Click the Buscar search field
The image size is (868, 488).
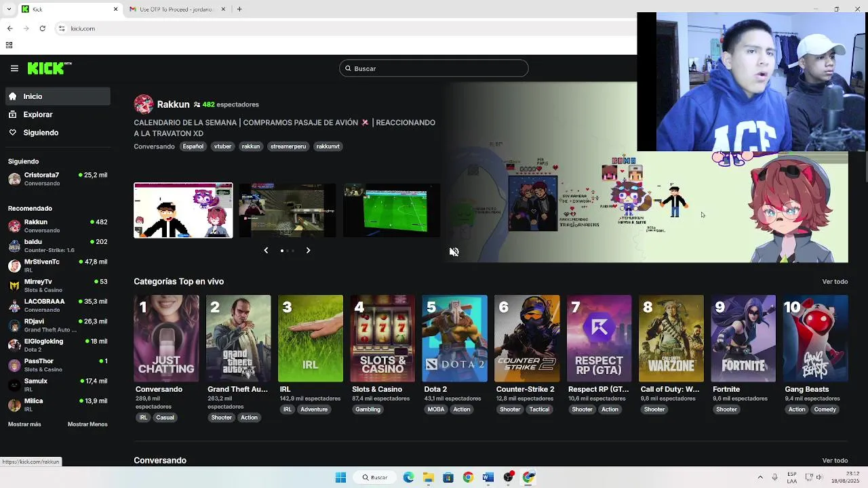434,68
